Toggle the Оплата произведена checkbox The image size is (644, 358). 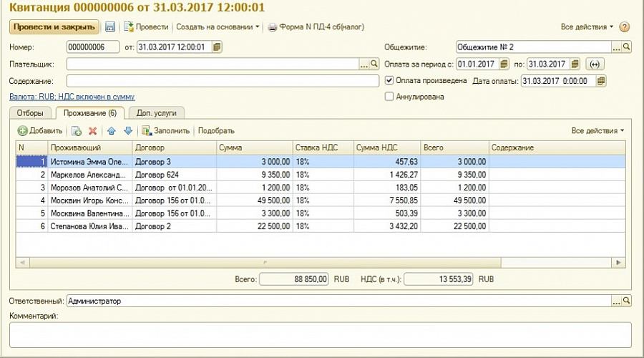390,80
